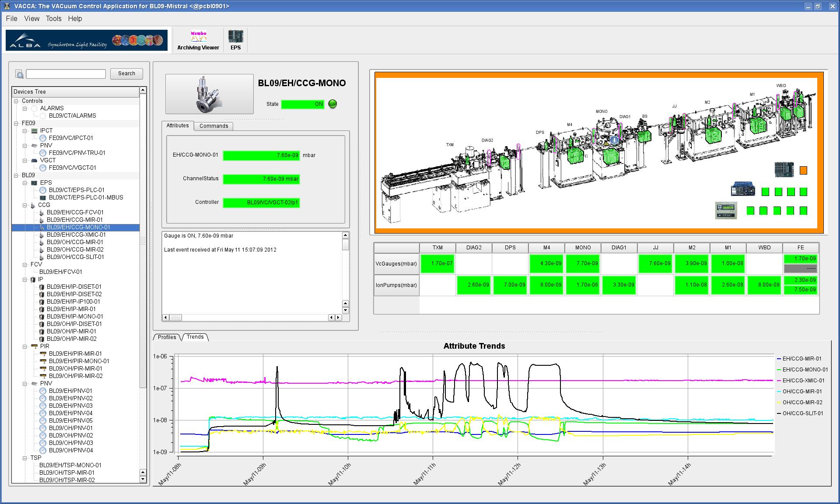Switch to the Profiles tab
This screenshot has height=504, width=840.
point(167,337)
